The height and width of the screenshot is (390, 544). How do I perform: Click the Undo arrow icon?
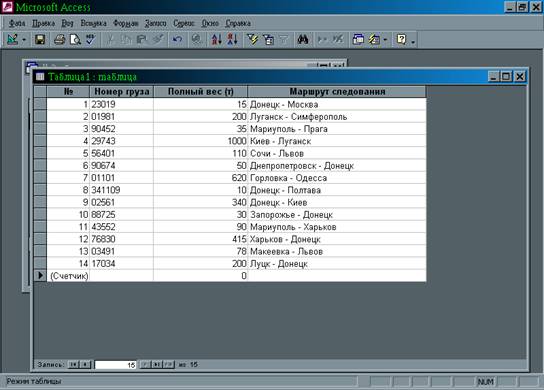click(178, 40)
